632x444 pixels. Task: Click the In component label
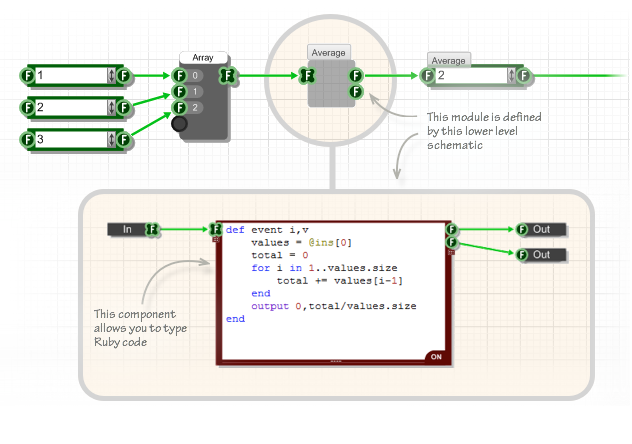click(127, 229)
